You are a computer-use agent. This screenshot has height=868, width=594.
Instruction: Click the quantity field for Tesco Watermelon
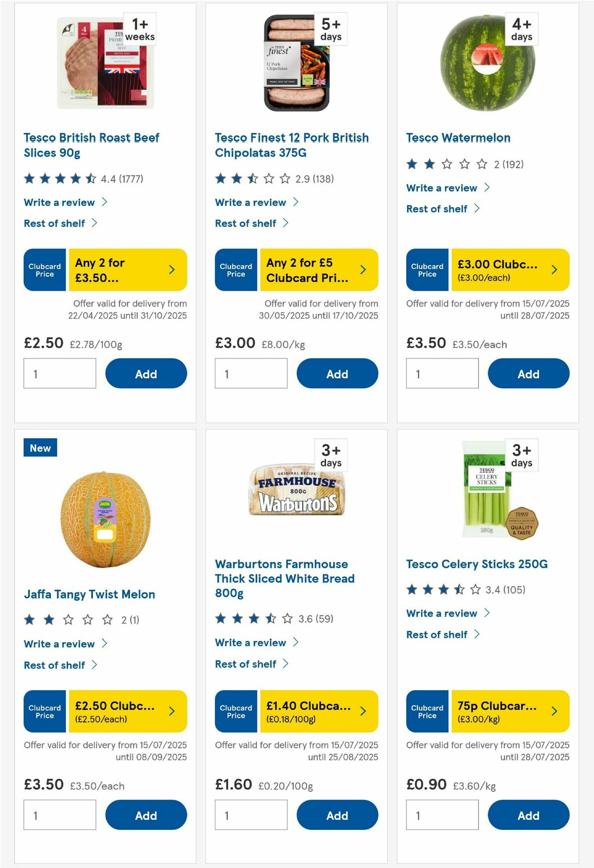(442, 373)
